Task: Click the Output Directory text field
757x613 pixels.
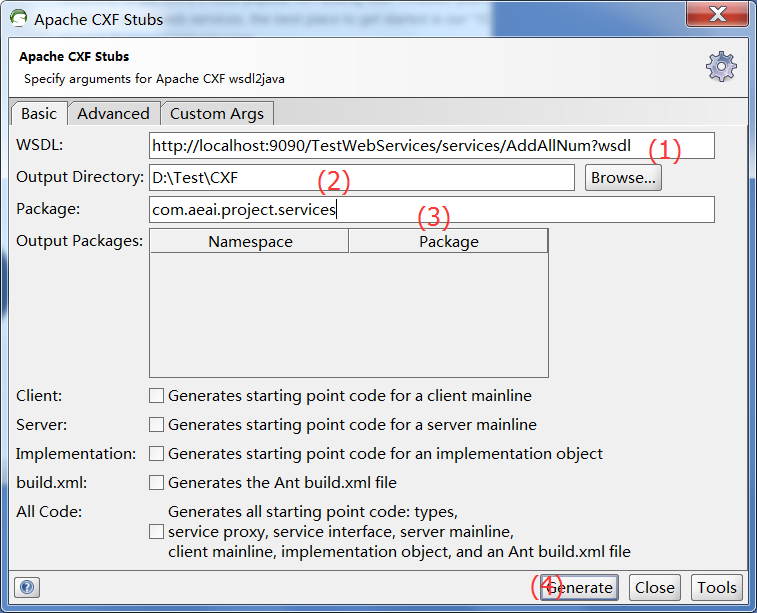Action: tap(362, 178)
